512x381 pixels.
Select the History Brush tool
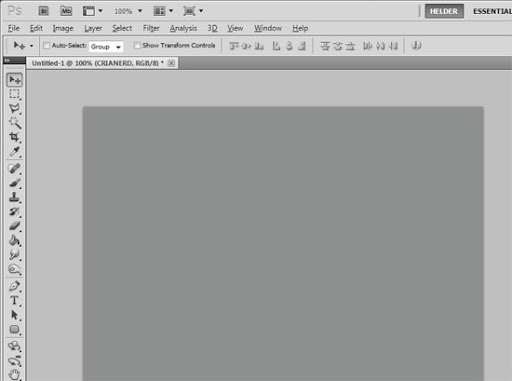tap(14, 211)
